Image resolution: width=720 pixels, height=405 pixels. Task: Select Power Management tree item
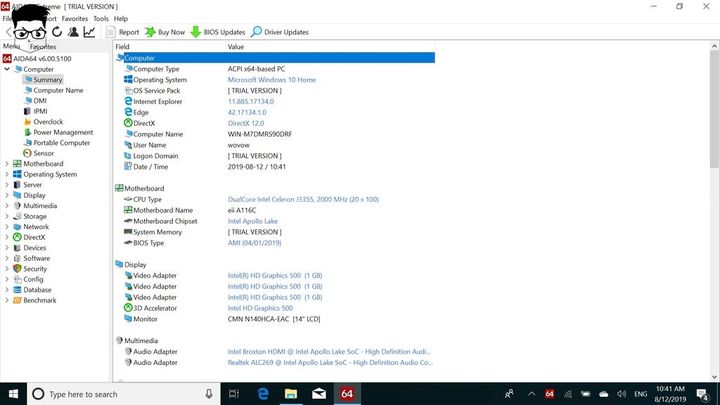(x=62, y=132)
